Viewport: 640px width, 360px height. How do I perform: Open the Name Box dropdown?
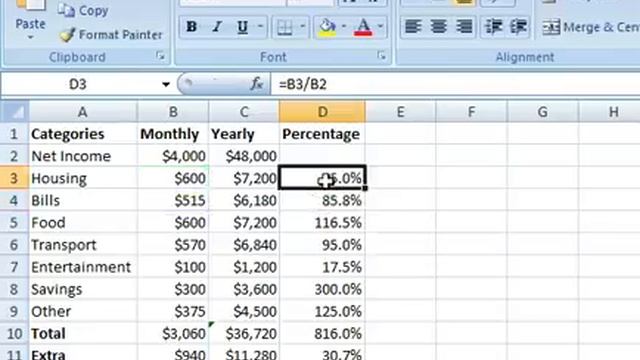tap(165, 84)
